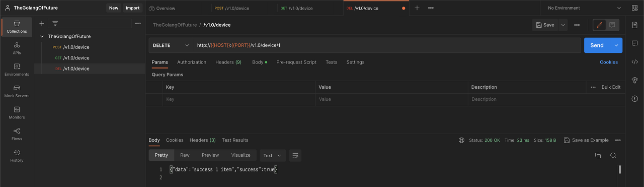Screen dimensions: 644x187
Task: Click the query param Value input
Action: [392, 99]
